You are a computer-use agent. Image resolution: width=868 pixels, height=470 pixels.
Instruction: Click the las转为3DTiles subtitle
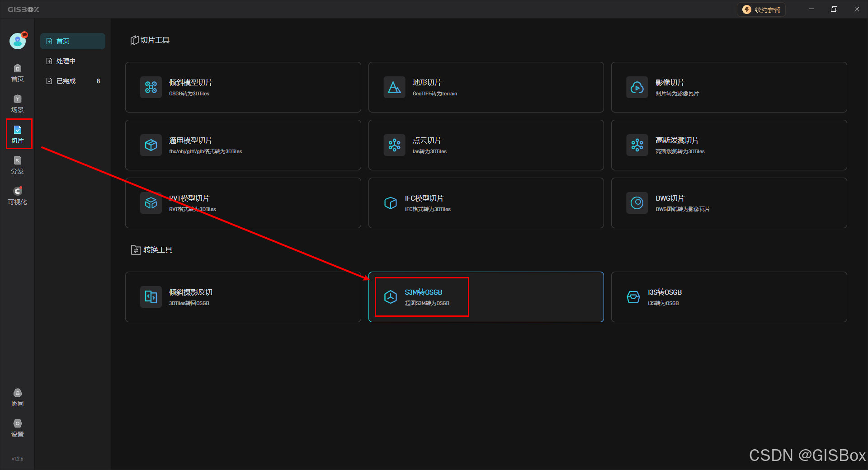(429, 151)
